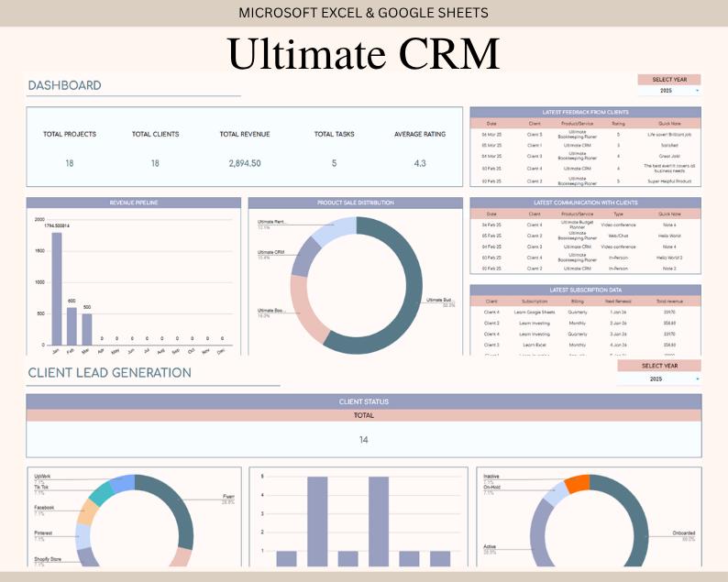Click the MICROSOFT EXCEL & GOOGLE SHEETS banner

click(x=363, y=13)
